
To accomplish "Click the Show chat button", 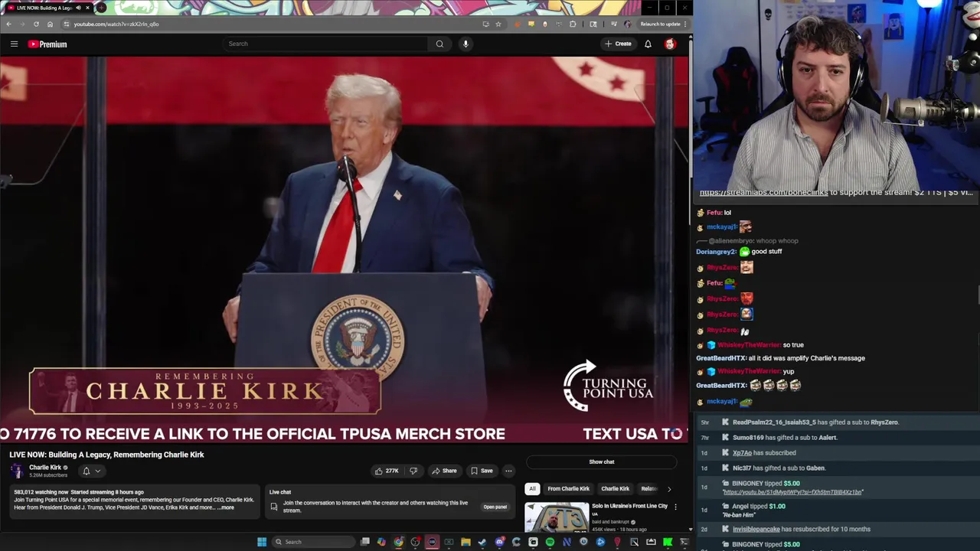I will click(602, 461).
